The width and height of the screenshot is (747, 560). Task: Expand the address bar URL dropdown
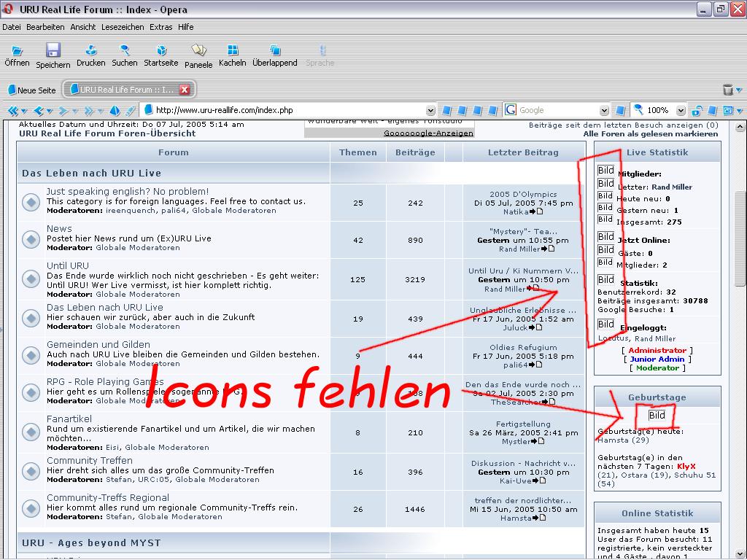pos(430,110)
